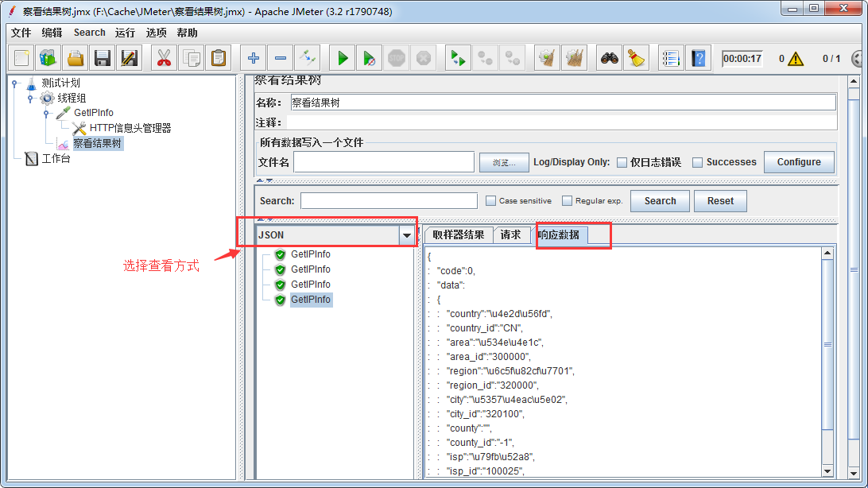Viewport: 868px width, 488px height.
Task: Open the Templates icon
Action: tap(48, 58)
